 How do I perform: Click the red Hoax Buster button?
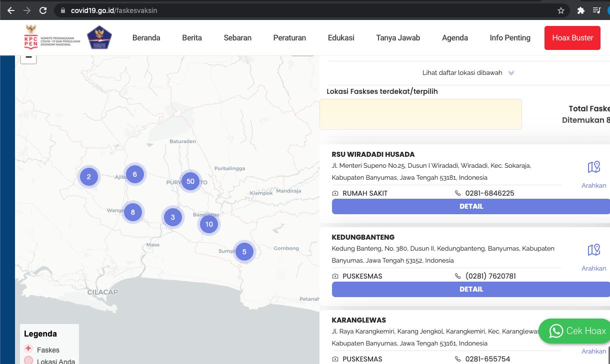(x=572, y=38)
